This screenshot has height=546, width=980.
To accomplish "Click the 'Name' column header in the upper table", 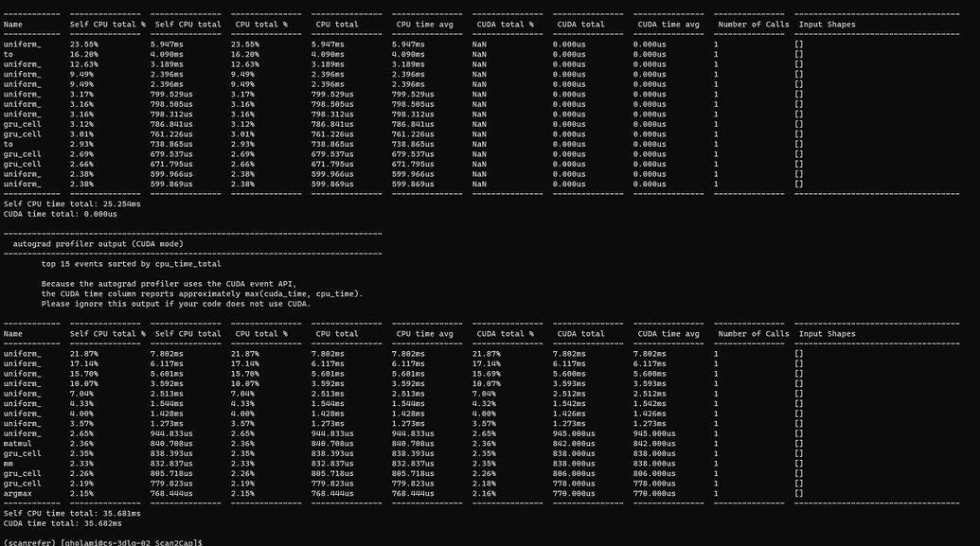I will point(13,24).
